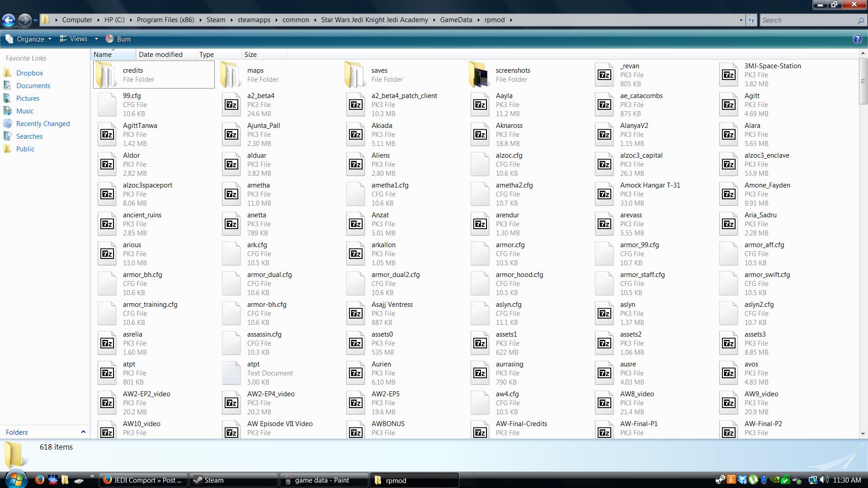This screenshot has width=868, height=488.
Task: Open the Recently Changed link
Action: (x=43, y=124)
